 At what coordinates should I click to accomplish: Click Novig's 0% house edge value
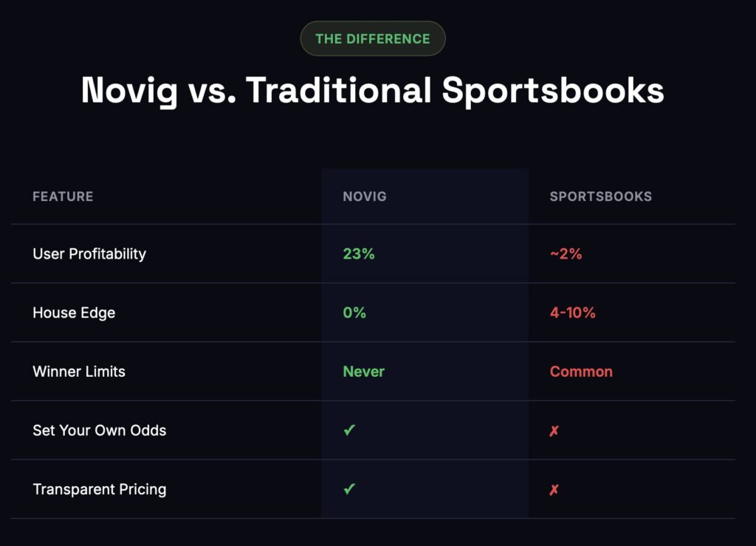[354, 313]
